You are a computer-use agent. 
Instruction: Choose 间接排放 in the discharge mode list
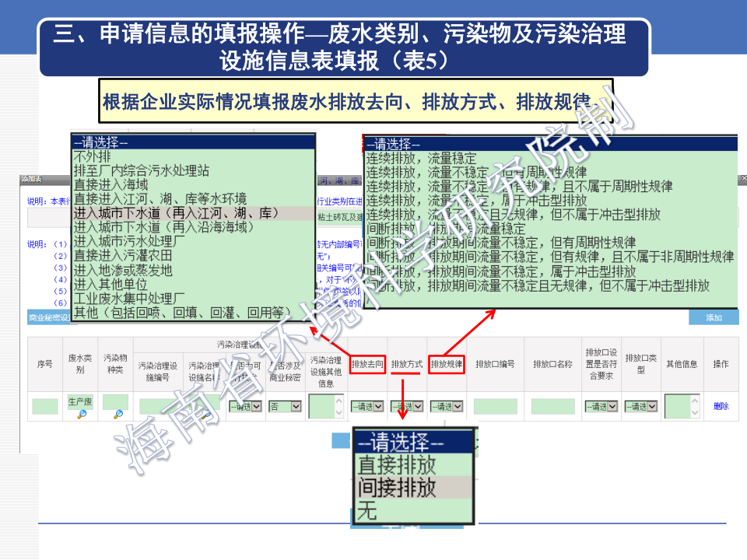pyautogui.click(x=415, y=487)
